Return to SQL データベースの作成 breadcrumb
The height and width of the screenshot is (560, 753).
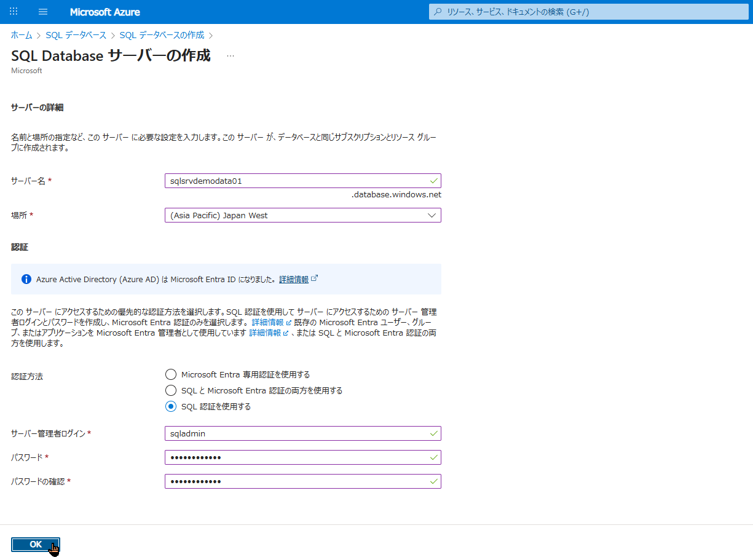pos(162,35)
